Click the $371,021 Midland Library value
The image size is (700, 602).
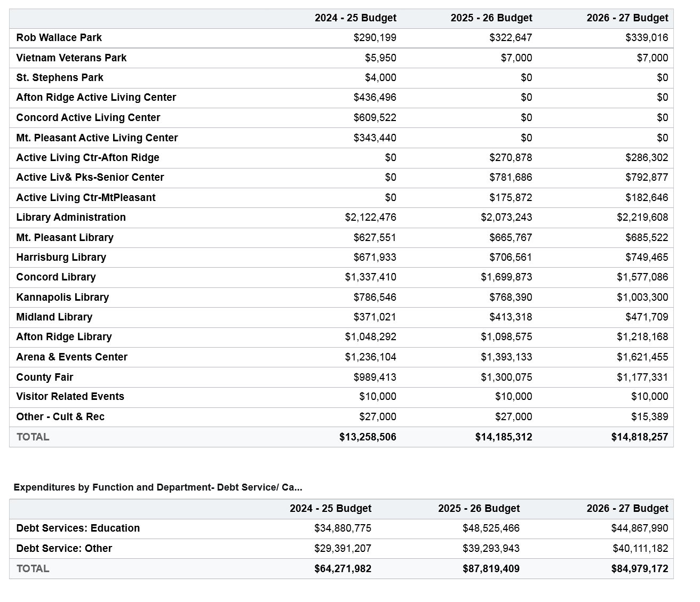(375, 317)
